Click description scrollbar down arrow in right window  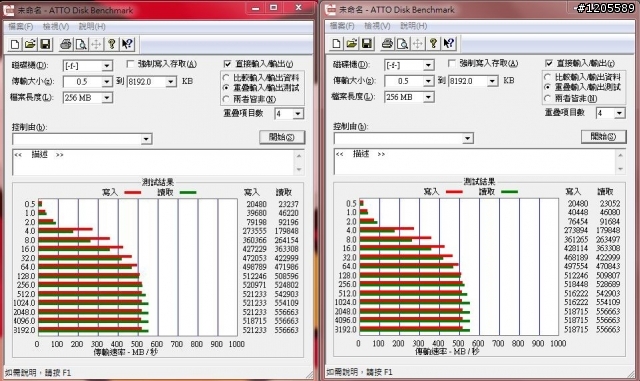point(621,168)
